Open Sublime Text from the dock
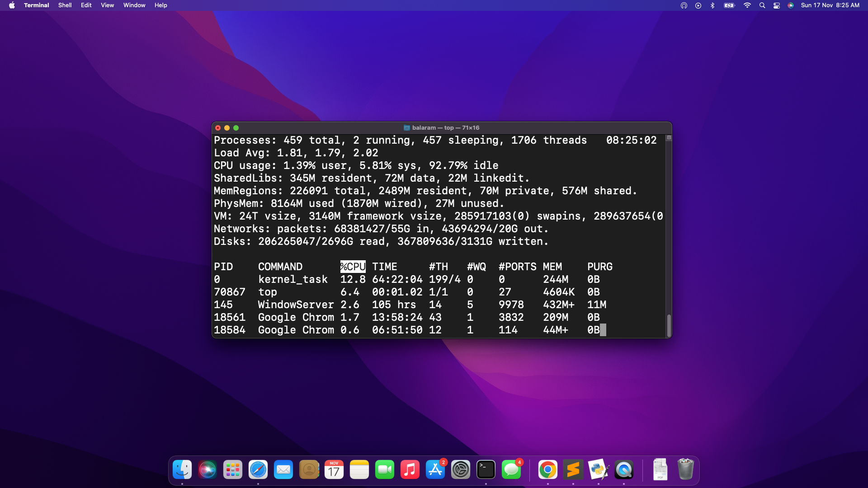868x488 pixels. pyautogui.click(x=573, y=470)
